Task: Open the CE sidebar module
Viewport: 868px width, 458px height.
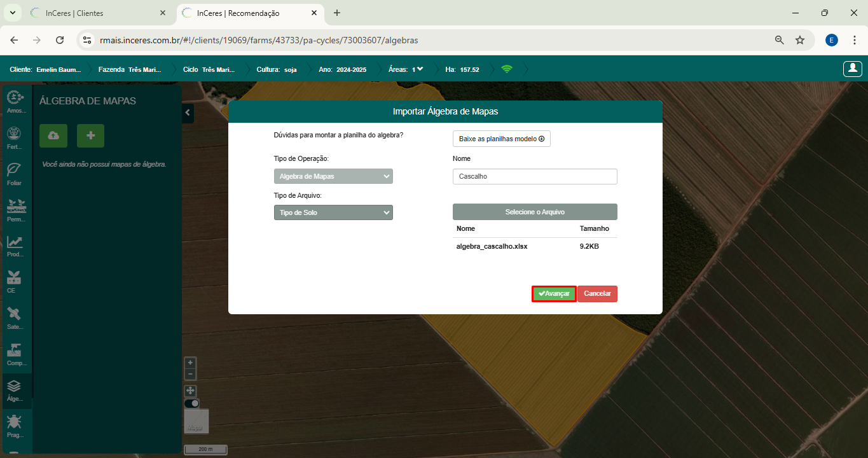Action: point(15,282)
